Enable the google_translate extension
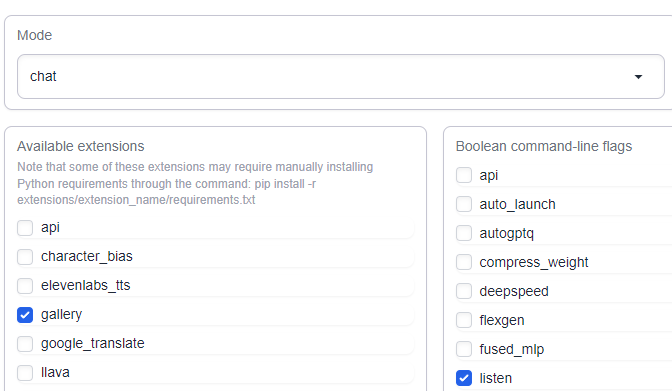This screenshot has height=391, width=672. [x=25, y=344]
